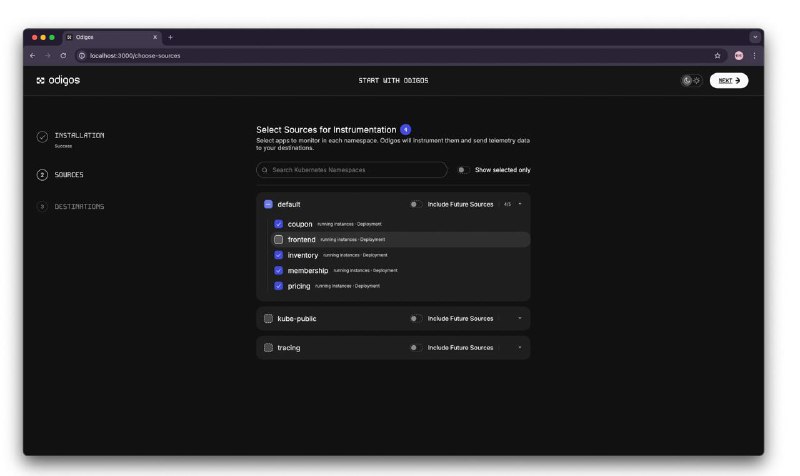The image size is (800, 476).
Task: Click the default namespace label
Action: 289,204
